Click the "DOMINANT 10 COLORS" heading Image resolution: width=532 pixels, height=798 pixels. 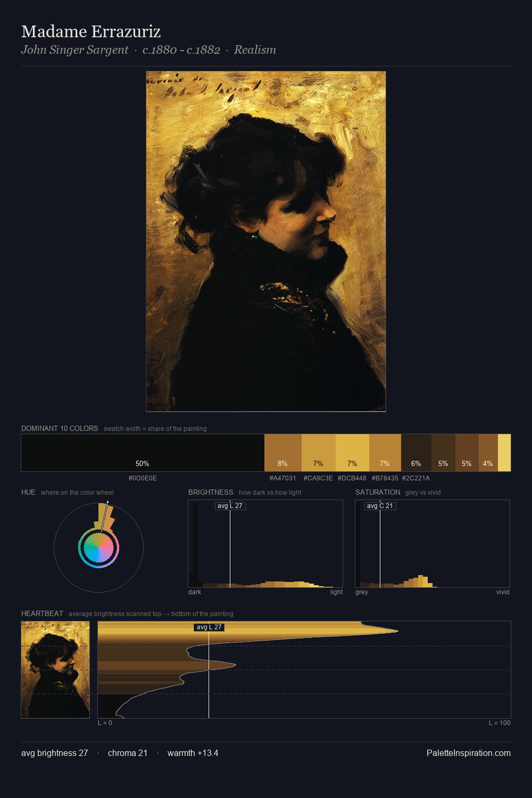pyautogui.click(x=60, y=428)
